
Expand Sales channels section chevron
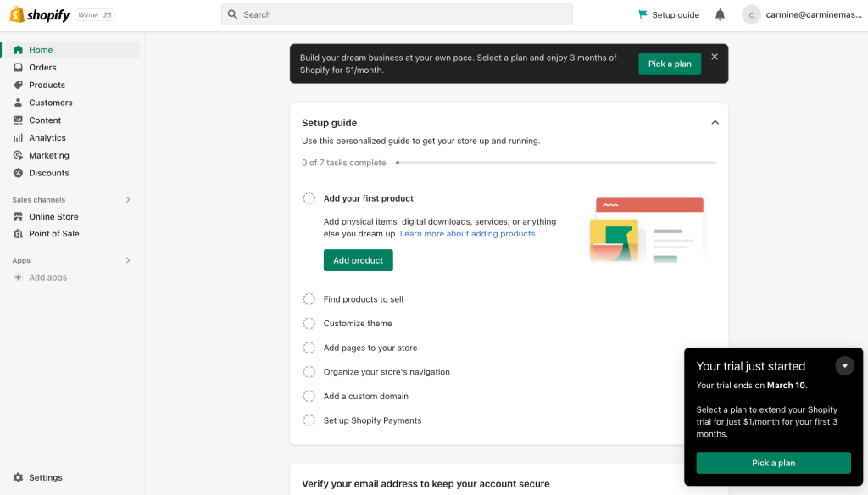pyautogui.click(x=128, y=200)
